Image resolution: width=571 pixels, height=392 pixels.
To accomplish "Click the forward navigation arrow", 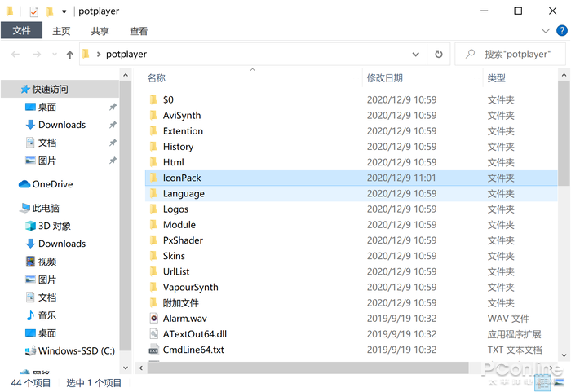I will pyautogui.click(x=37, y=55).
